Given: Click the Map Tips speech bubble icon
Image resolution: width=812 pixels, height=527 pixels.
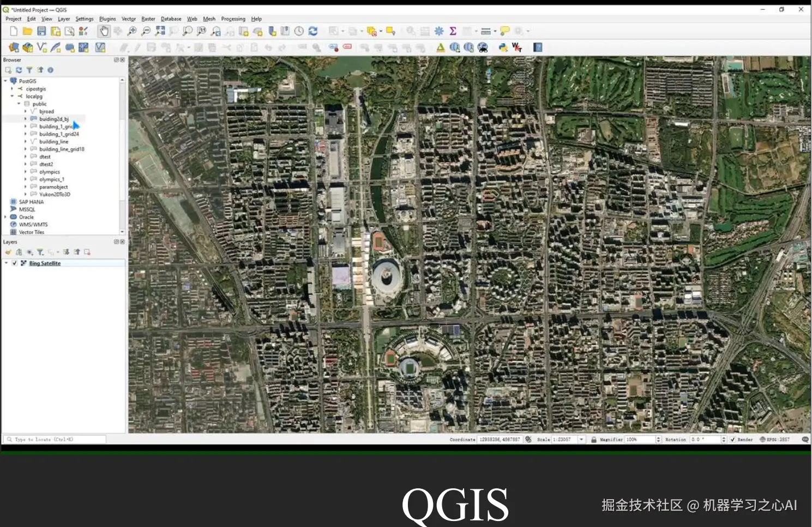Looking at the screenshot, I should tap(505, 31).
